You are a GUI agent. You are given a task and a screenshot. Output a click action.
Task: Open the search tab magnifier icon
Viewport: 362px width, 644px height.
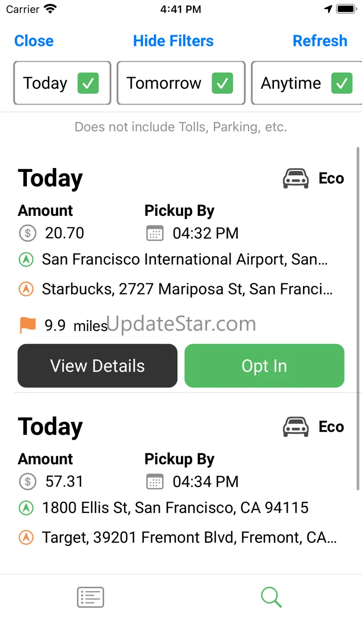click(271, 597)
